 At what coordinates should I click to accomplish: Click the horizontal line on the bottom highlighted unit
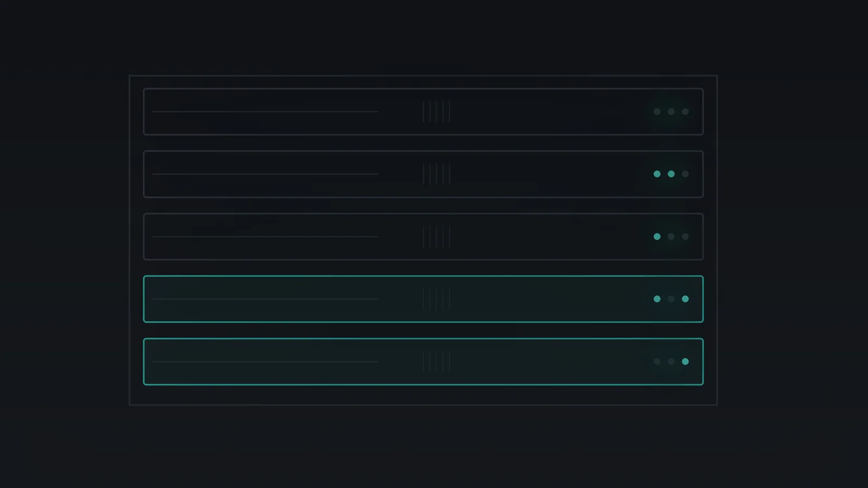(x=265, y=362)
